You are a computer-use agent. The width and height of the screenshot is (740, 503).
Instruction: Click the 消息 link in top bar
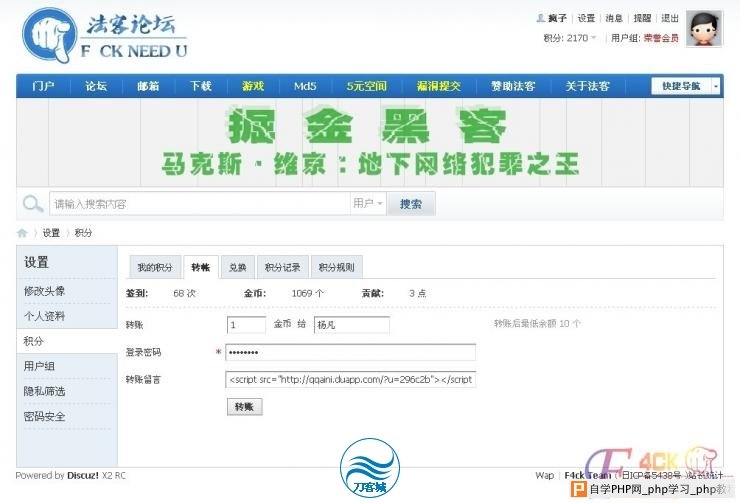tap(614, 18)
